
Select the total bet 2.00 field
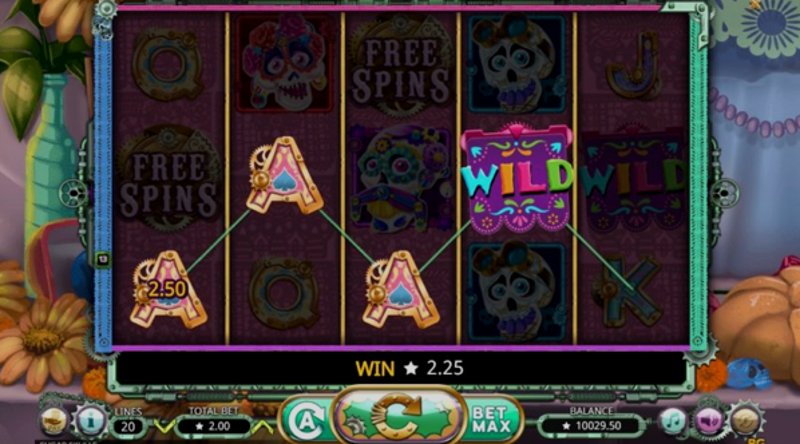tap(214, 426)
